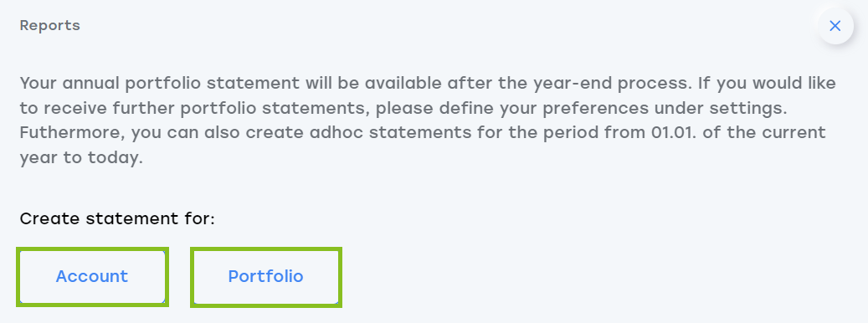This screenshot has width=868, height=323.
Task: Create a statement for Portfolio
Action: tap(265, 276)
